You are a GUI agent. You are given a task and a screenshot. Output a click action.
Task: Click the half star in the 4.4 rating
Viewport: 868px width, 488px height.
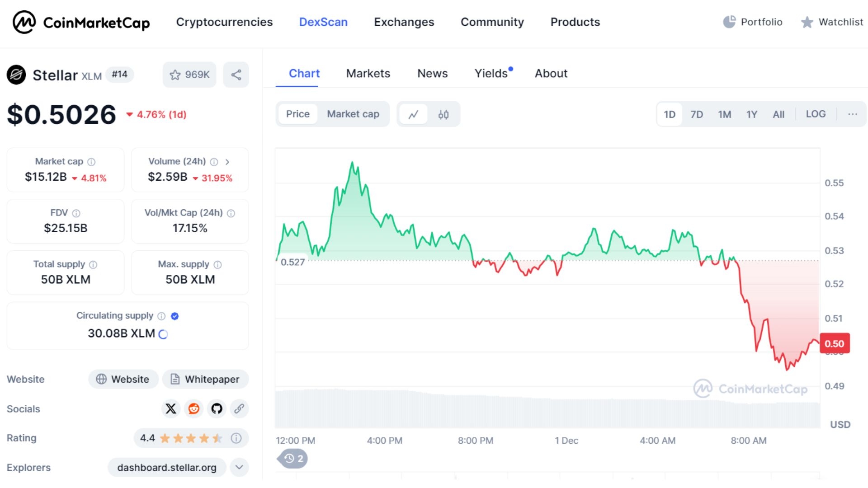(218, 438)
